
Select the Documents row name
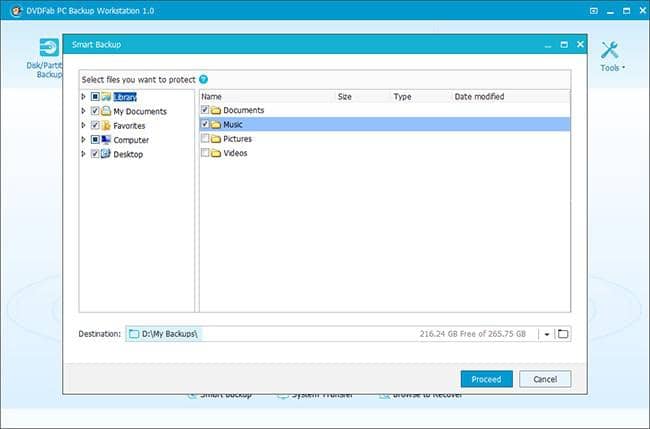pos(244,110)
